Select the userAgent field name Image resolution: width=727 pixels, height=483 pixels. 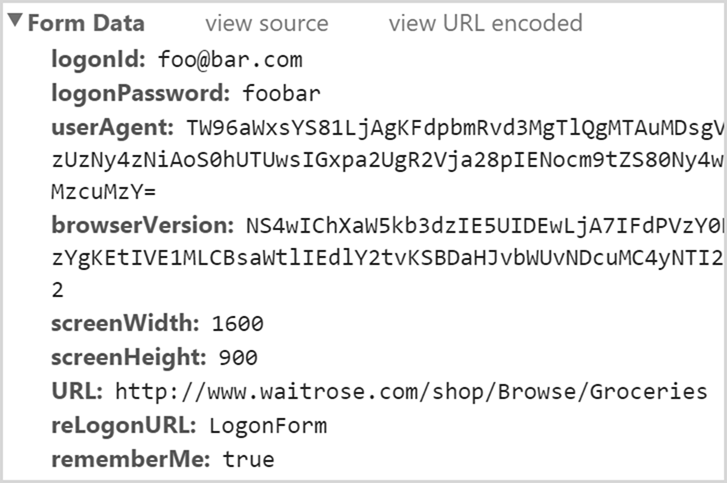pyautogui.click(x=112, y=127)
